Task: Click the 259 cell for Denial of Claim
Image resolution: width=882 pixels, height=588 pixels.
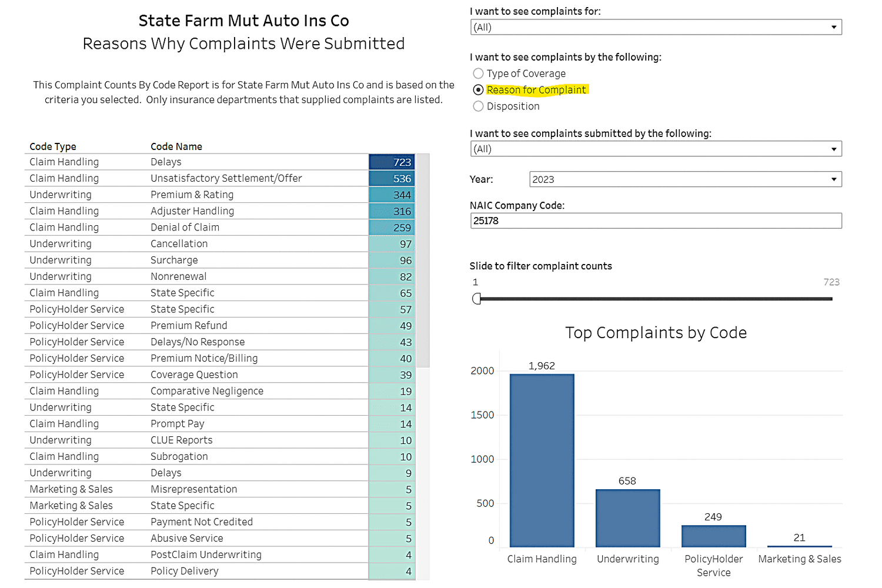Action: pyautogui.click(x=392, y=228)
